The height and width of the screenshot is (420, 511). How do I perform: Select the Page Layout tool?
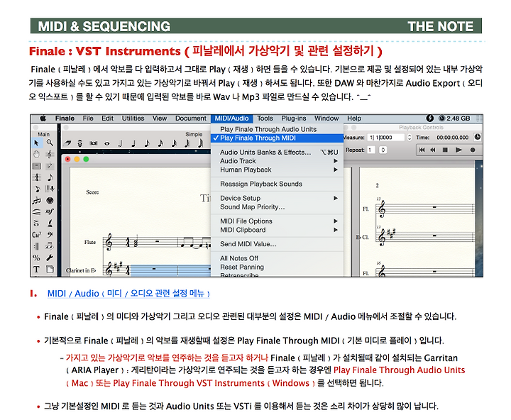point(50,270)
